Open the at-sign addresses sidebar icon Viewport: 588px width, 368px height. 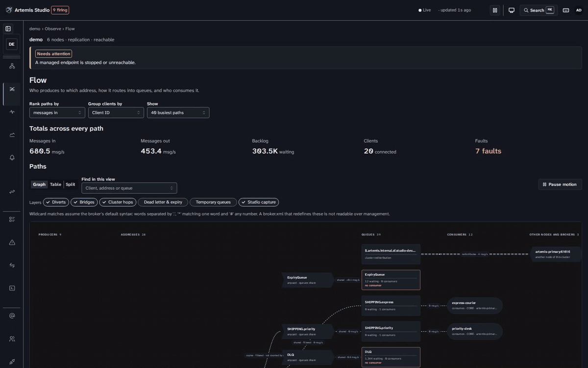(x=12, y=315)
